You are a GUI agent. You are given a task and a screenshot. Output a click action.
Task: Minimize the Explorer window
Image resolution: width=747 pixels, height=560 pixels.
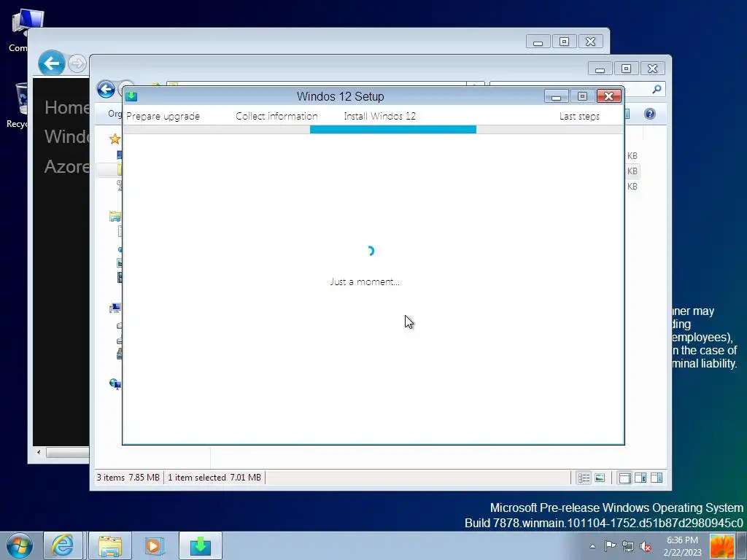click(600, 69)
